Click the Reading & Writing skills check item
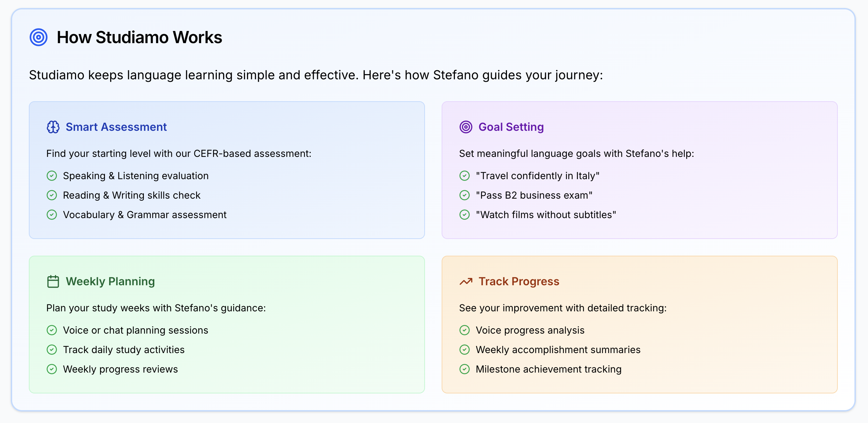868x423 pixels. (132, 195)
